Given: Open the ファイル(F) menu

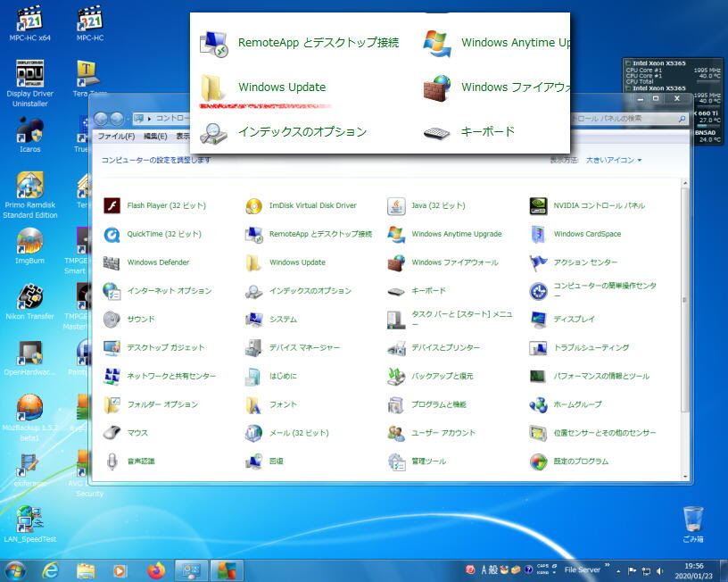Looking at the screenshot, I should coord(116,136).
